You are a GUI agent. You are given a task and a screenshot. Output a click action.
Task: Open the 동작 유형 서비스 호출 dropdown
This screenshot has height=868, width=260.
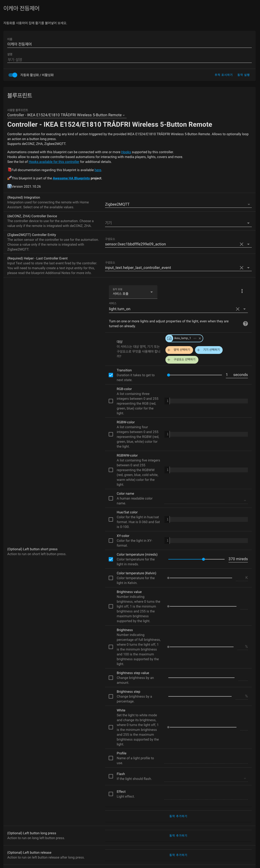point(133,292)
